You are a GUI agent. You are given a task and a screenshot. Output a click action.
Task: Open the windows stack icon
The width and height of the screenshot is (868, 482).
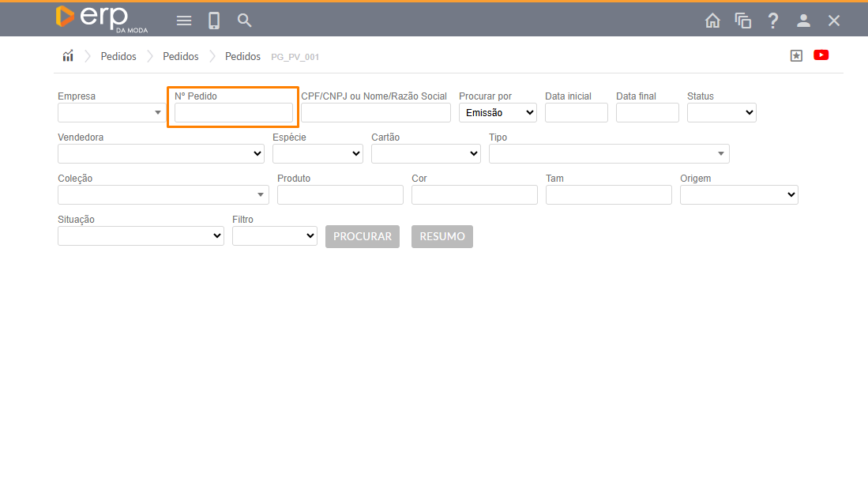742,21
